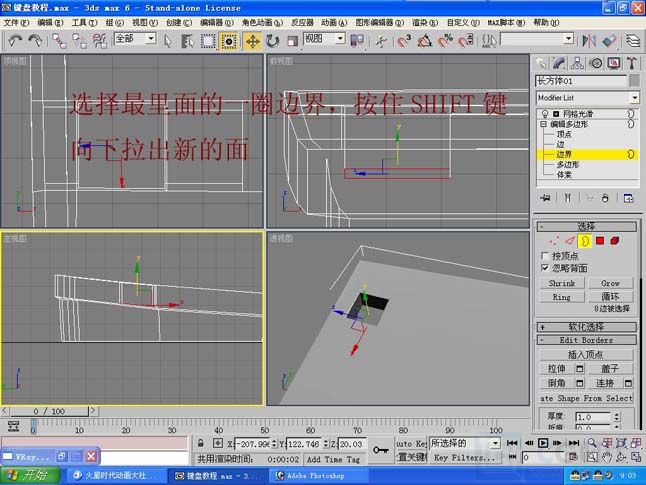Select 多边形 sub-object in the stack
This screenshot has width=646, height=485.
click(x=568, y=164)
